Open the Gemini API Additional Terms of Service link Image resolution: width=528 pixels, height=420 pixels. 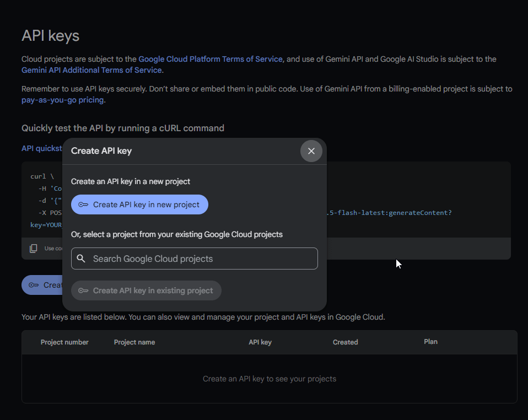coord(91,70)
